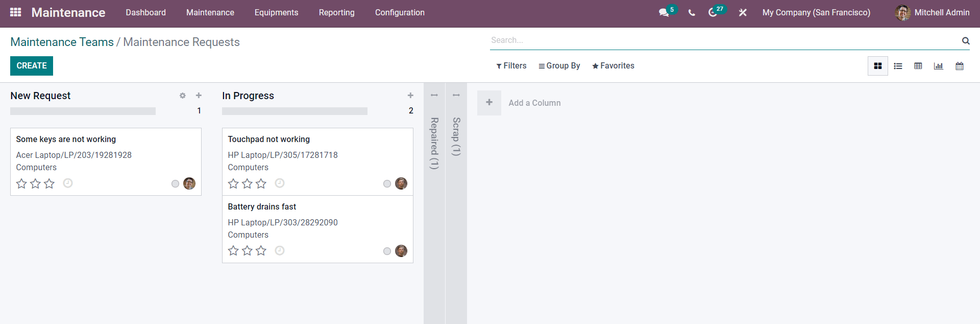Click text Acer Laptop/LP/203/19281928
Image resolution: width=980 pixels, height=324 pixels.
73,155
